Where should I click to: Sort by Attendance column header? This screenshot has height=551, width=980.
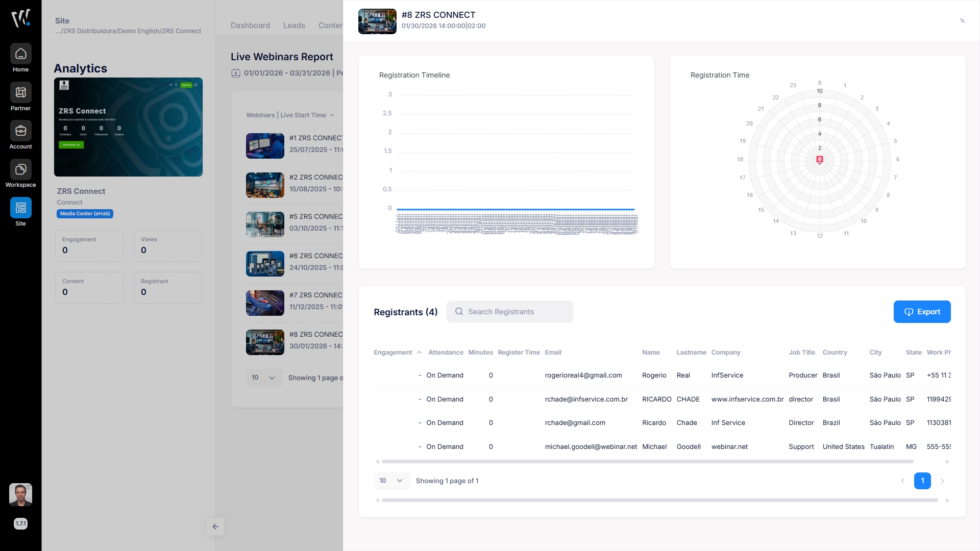pos(446,353)
